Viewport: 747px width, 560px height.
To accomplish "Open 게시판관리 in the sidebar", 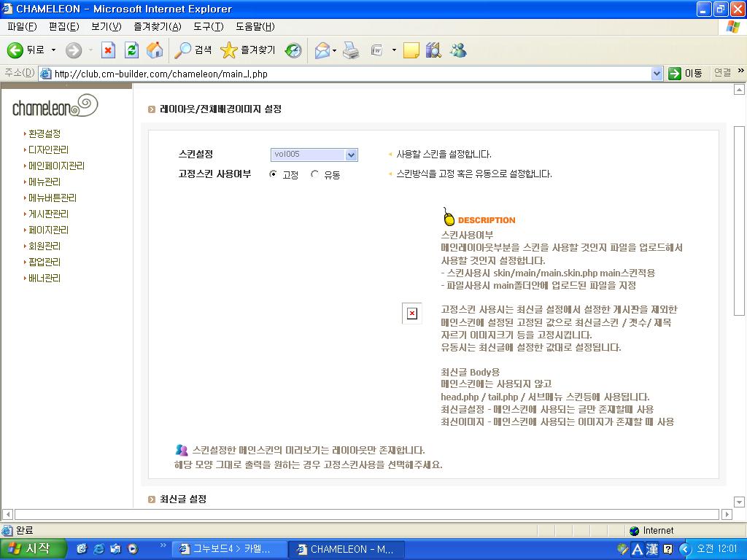I will click(x=48, y=214).
